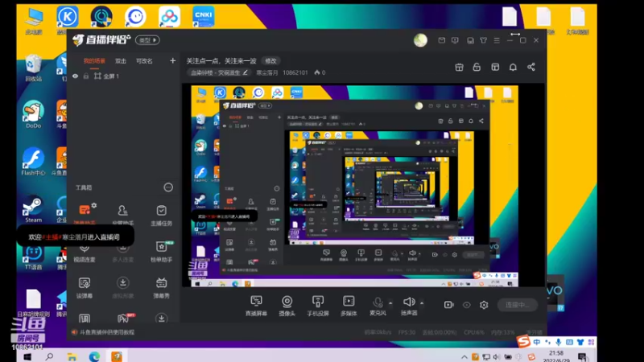Open the PK tool with the red badge
The height and width of the screenshot is (362, 644).
point(124,318)
